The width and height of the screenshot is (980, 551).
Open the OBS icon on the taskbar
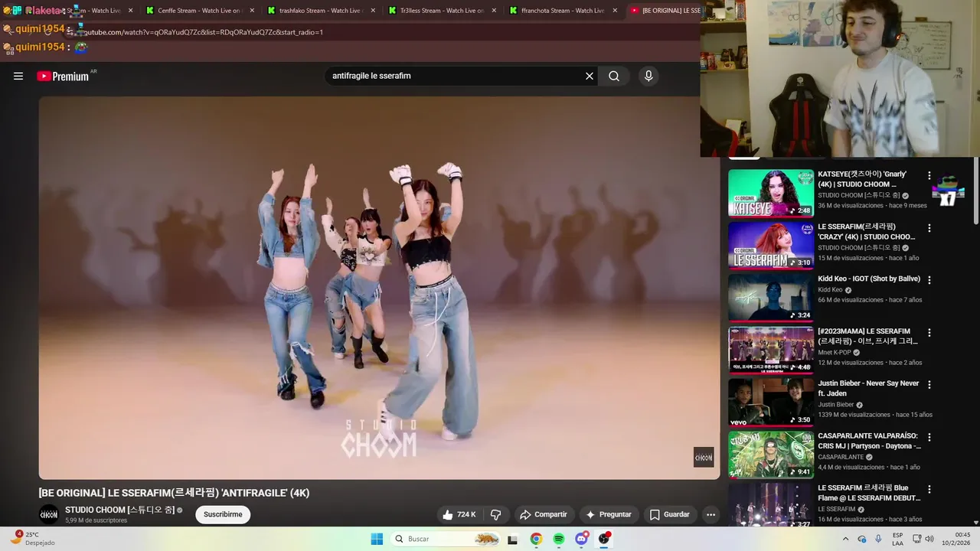605,539
